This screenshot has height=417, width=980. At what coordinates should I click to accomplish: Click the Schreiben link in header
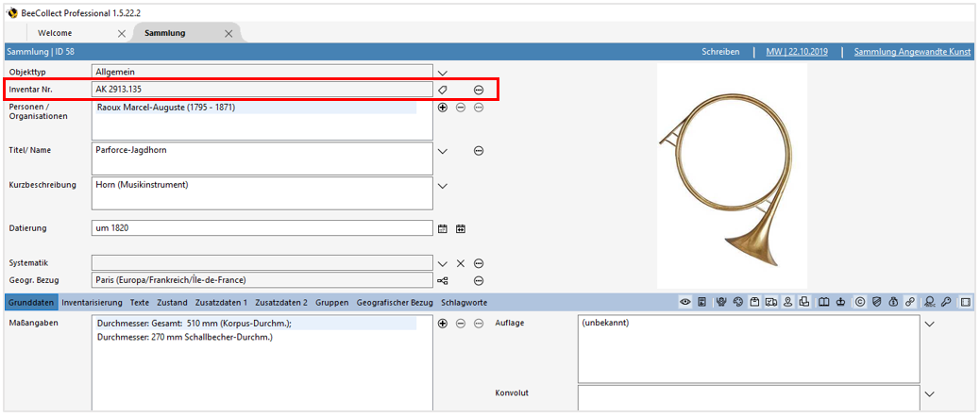(720, 52)
